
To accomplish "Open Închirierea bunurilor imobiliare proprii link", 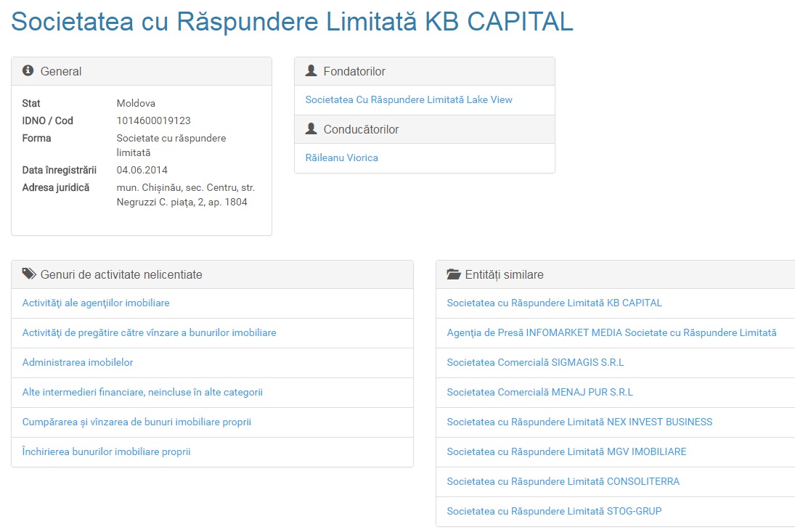I will pos(107,451).
